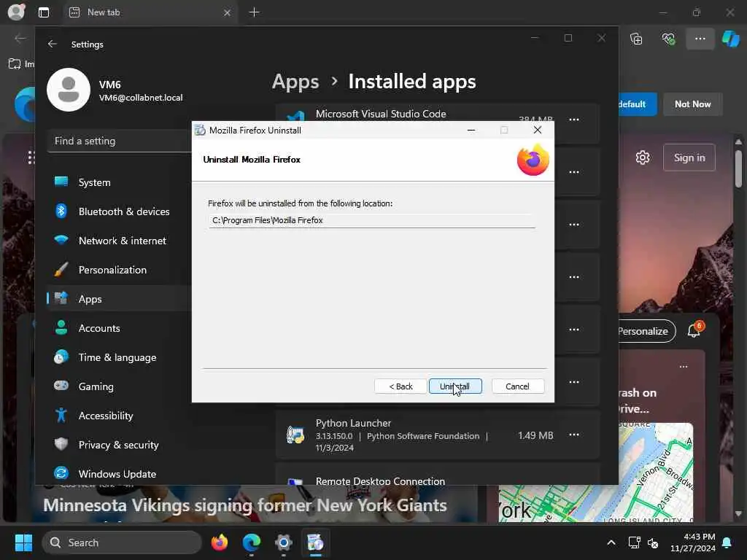
Task: Click the Not Now button in Edge
Action: 693,104
